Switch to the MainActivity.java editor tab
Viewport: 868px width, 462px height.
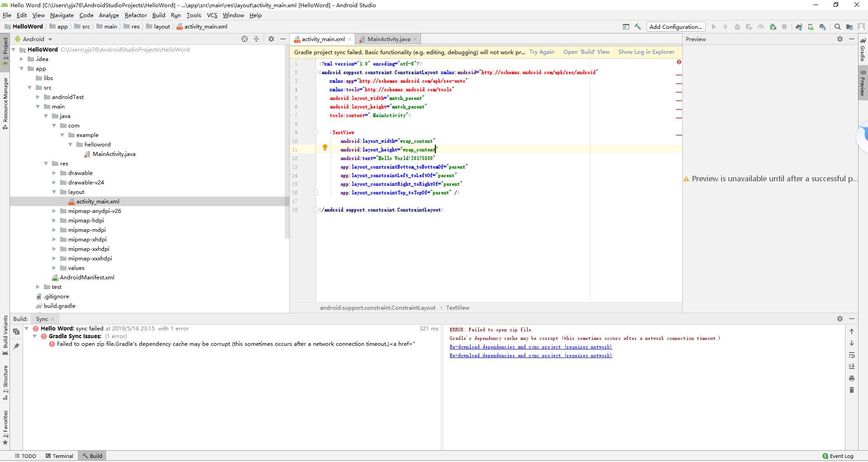[389, 39]
